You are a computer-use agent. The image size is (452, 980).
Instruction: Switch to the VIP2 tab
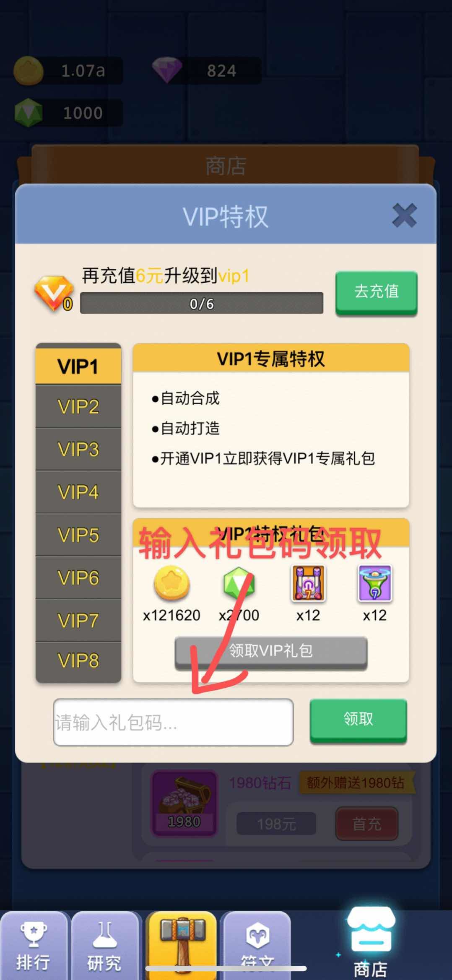coord(78,407)
